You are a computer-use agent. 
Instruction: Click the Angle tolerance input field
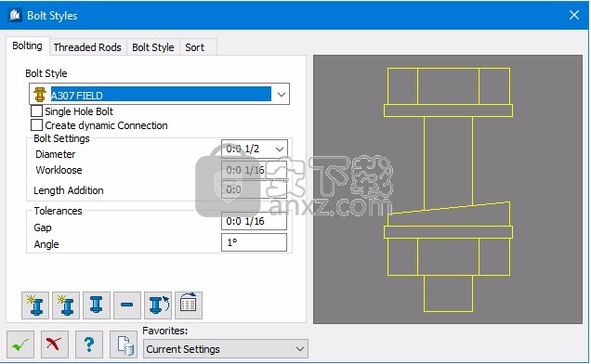pyautogui.click(x=254, y=242)
